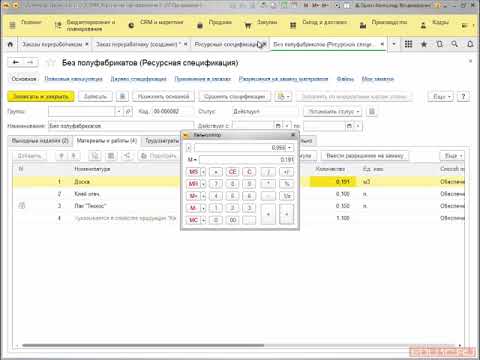The height and width of the screenshot is (360, 480).
Task: Open the home page icon
Action: (x=10, y=44)
